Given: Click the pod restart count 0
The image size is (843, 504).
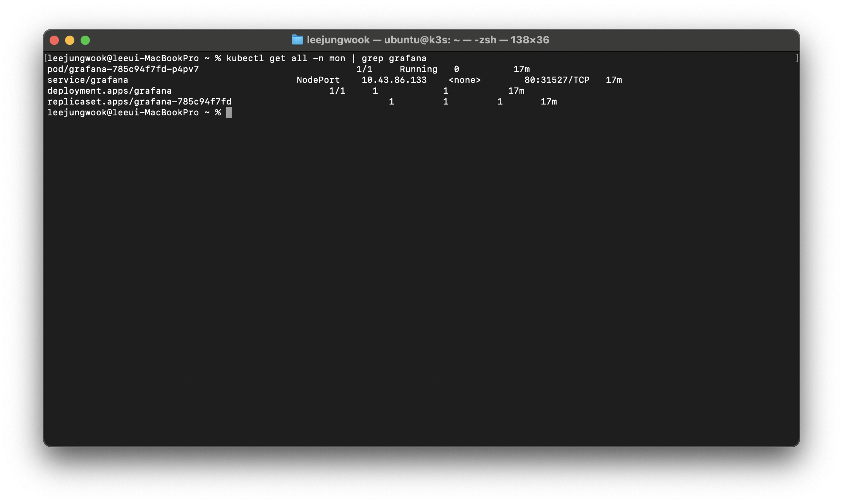Looking at the screenshot, I should 457,69.
